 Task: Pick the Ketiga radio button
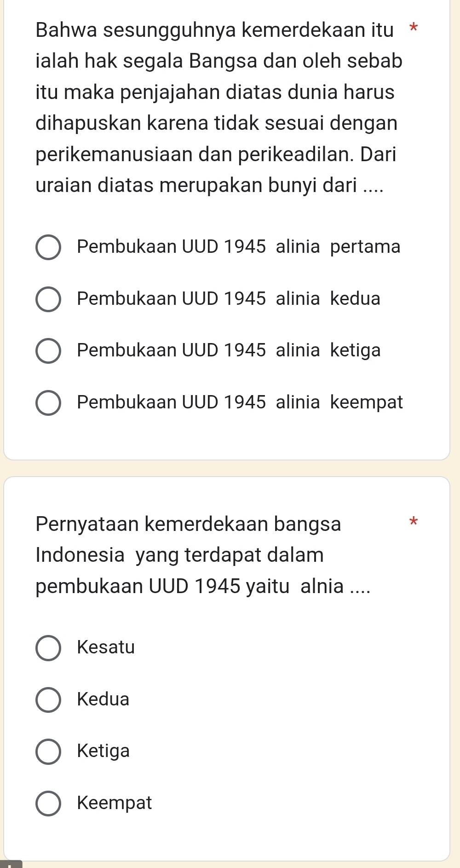48,752
